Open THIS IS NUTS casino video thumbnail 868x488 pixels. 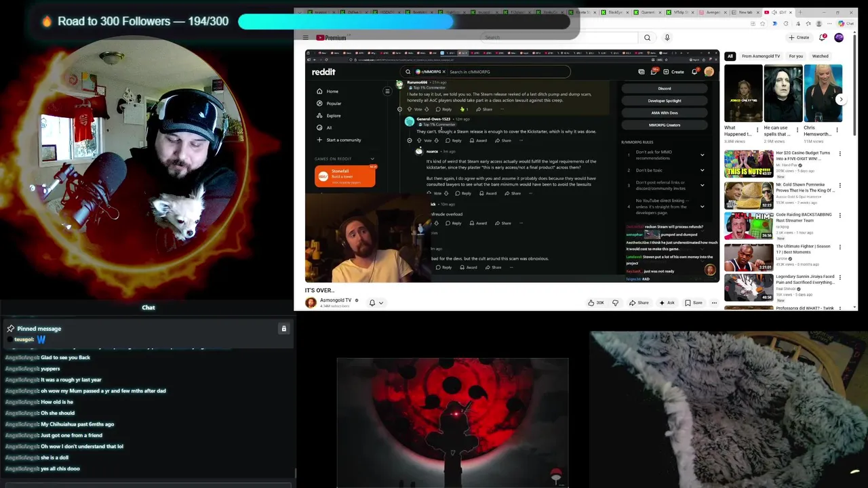point(749,163)
